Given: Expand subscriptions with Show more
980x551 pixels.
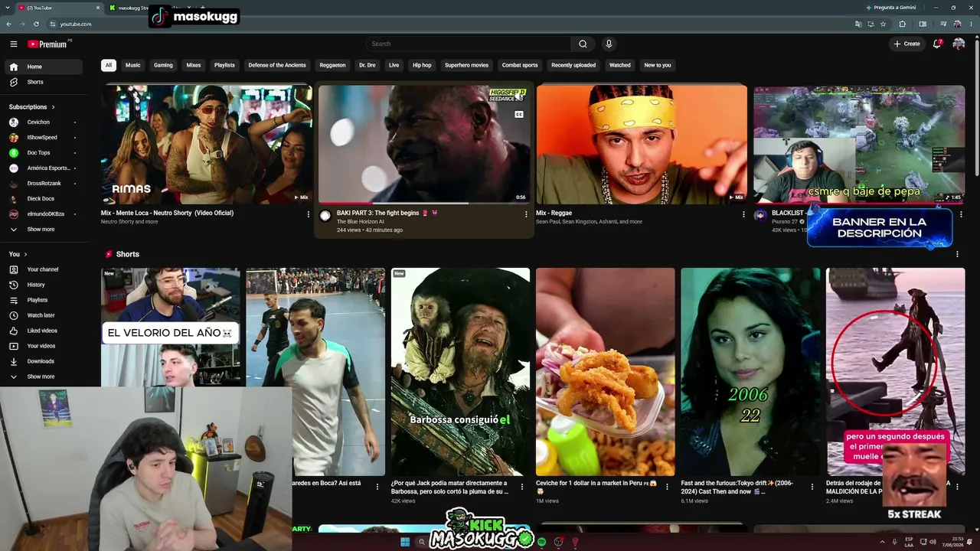Looking at the screenshot, I should (44, 230).
